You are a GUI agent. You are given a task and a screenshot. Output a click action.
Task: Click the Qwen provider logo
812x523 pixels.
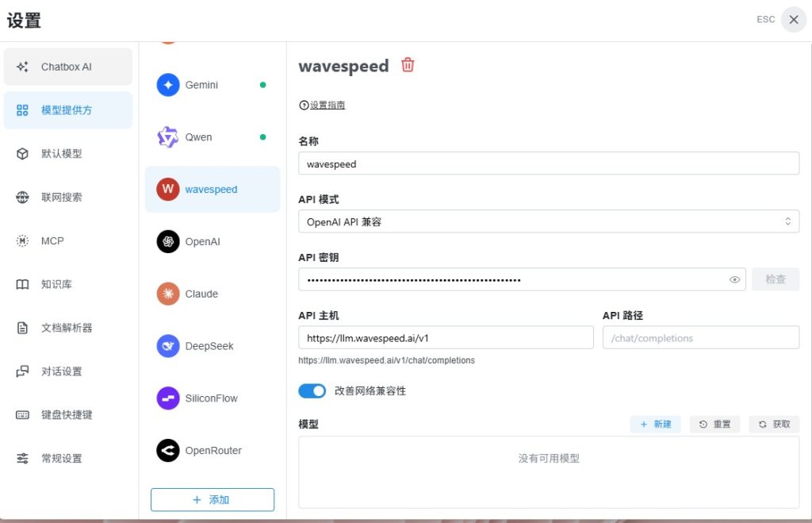168,137
